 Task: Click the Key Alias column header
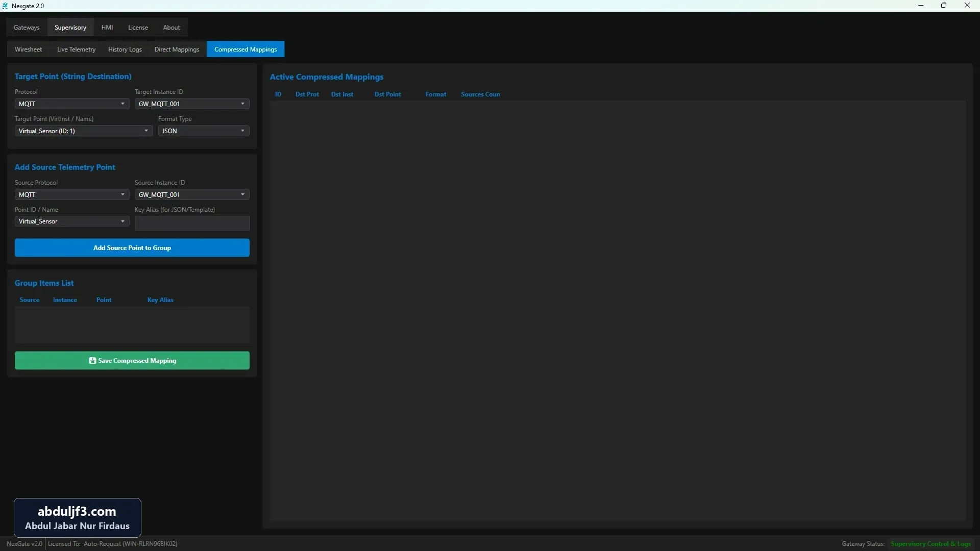coord(160,300)
